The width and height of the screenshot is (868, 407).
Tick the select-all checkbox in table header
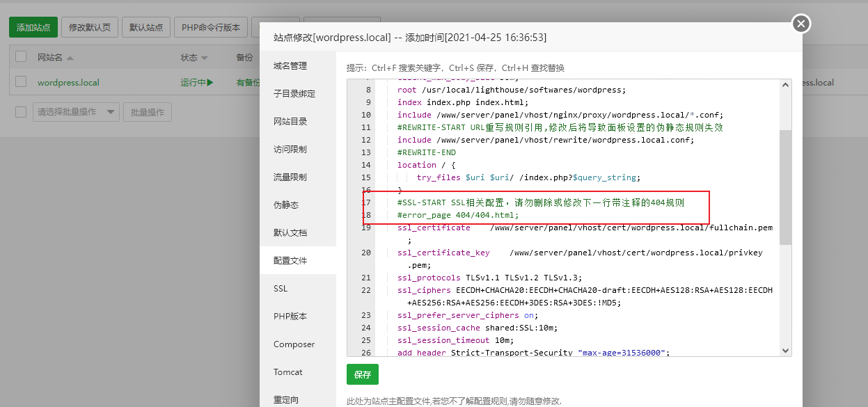tap(21, 56)
